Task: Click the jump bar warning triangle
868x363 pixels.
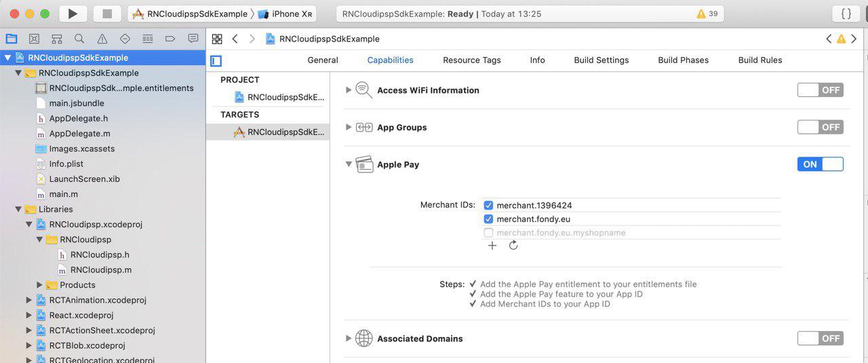Action: 842,39
